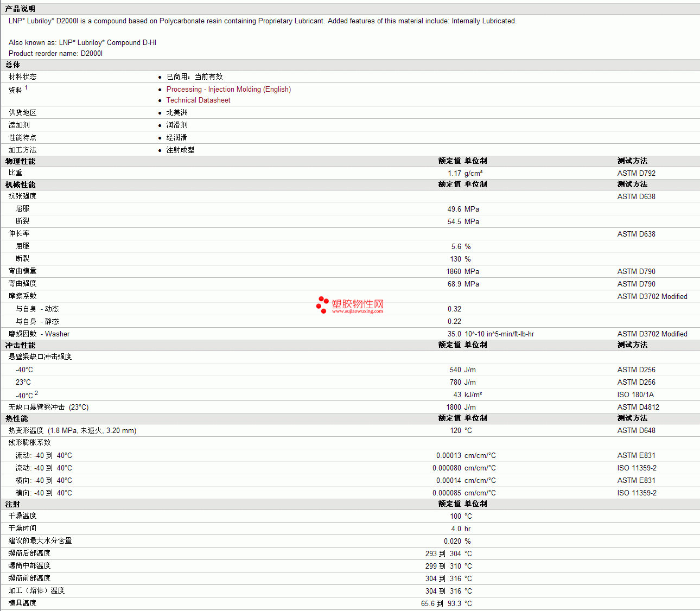This screenshot has width=700, height=611.
Task: Select the 65.6 到 93.3 mold temperature range
Action: 441,604
